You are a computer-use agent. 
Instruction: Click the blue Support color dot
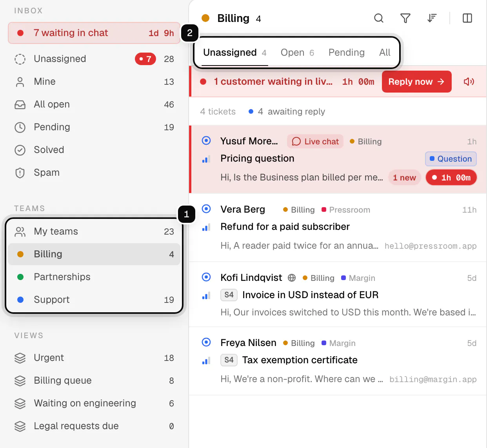(20, 300)
